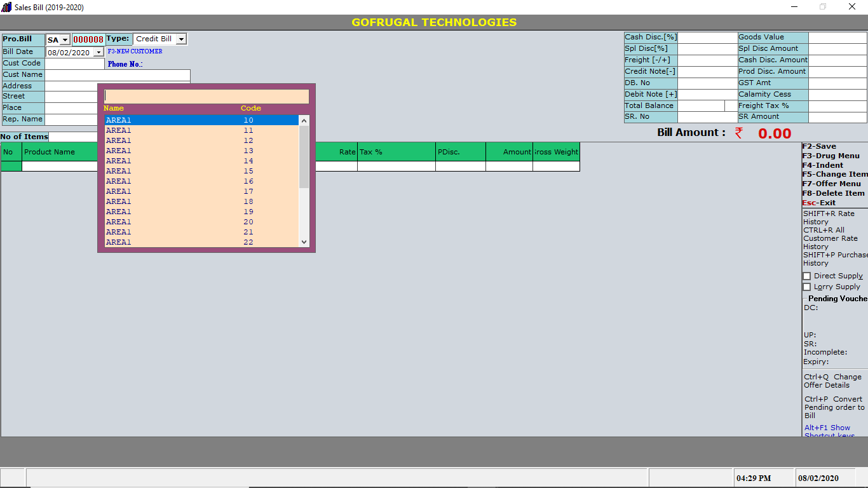Click the Spl Disc[%] input field
Screen dimensions: 868x488
coord(707,49)
